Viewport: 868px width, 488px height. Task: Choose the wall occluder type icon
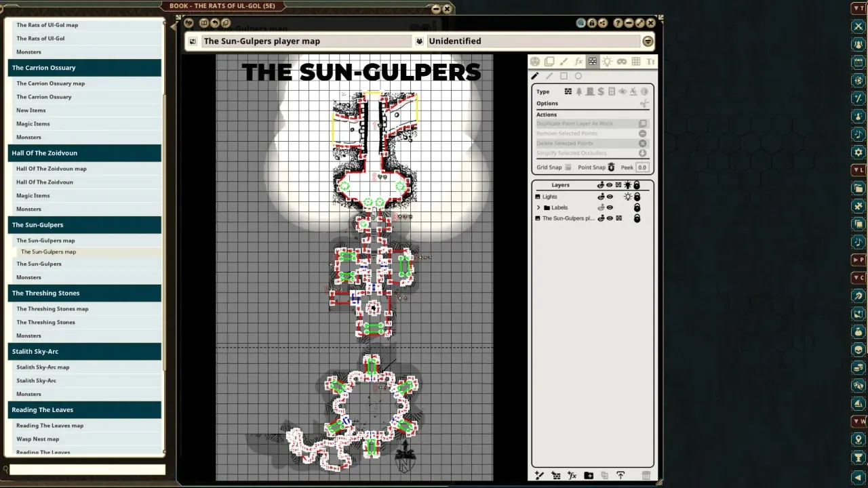[x=568, y=91]
